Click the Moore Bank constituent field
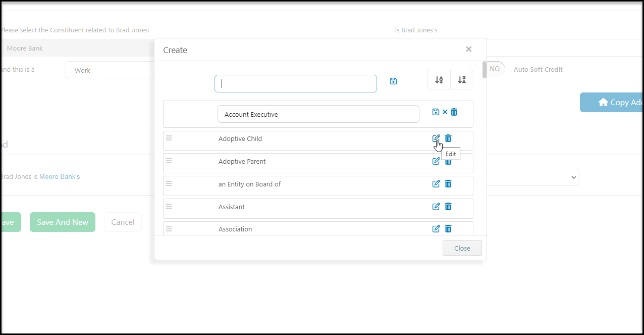The height and width of the screenshot is (335, 644). (77, 48)
